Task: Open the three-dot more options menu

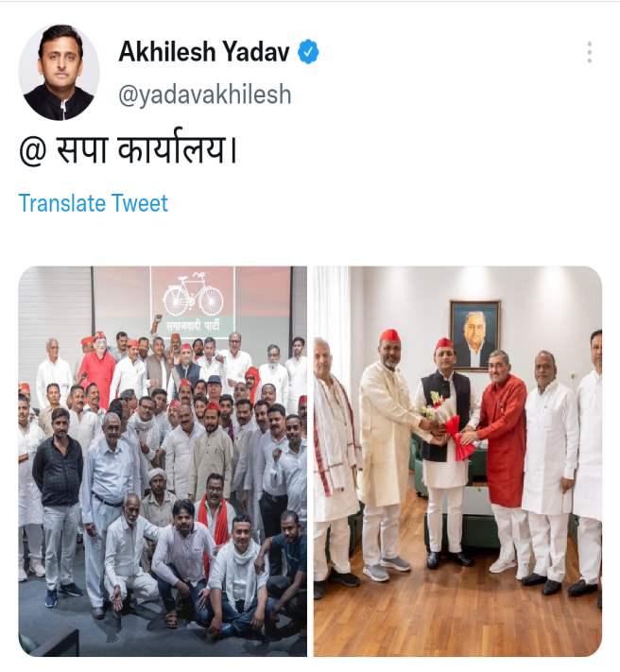Action: tap(590, 52)
